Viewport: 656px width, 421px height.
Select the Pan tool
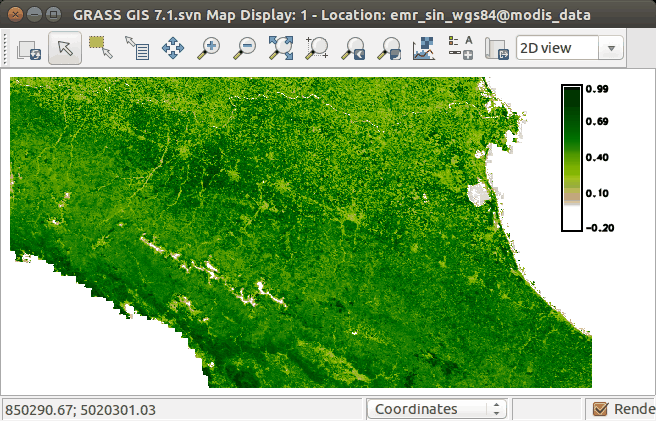[x=172, y=47]
